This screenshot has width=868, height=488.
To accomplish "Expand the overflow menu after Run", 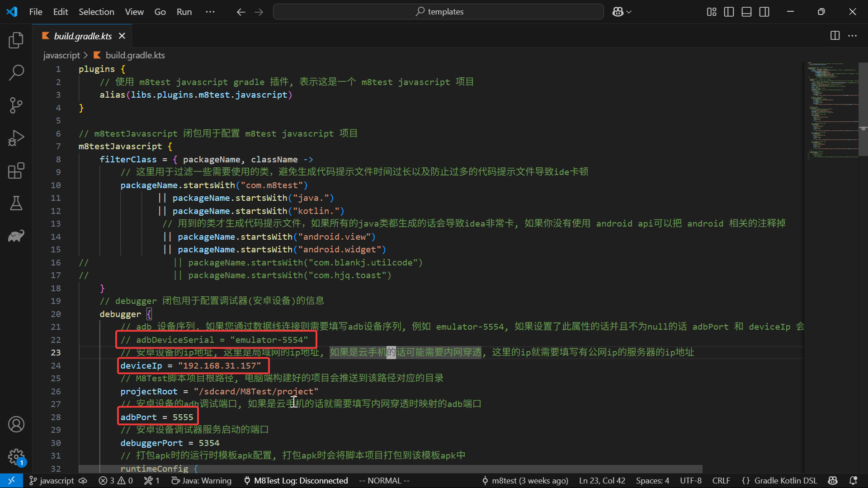I will point(210,12).
